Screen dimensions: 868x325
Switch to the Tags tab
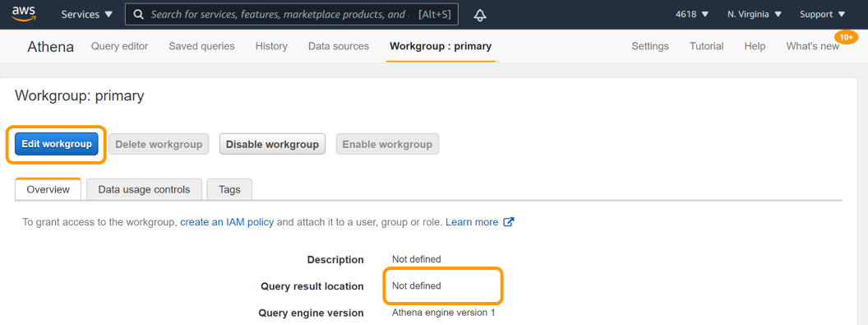pyautogui.click(x=229, y=189)
